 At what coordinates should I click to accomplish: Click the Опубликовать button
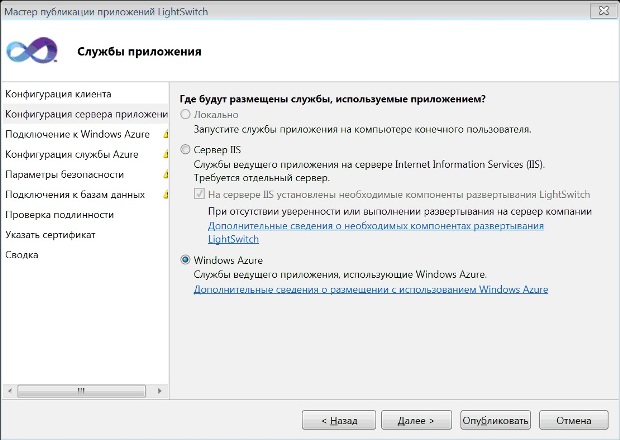(x=495, y=420)
